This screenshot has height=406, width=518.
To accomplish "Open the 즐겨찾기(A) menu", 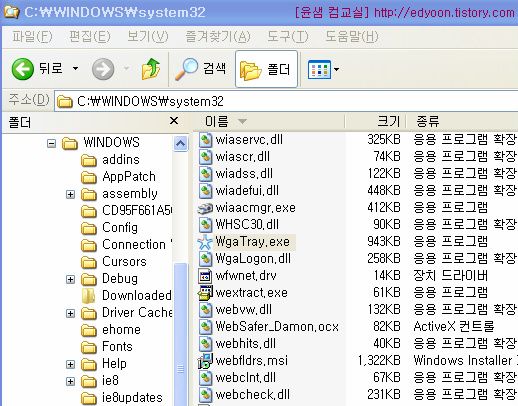I will (218, 36).
